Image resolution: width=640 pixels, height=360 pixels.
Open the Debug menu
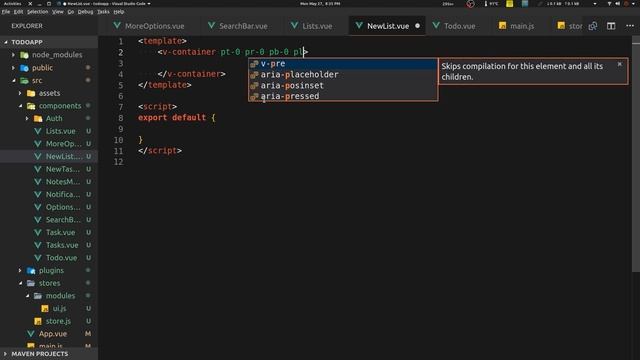[x=85, y=12]
